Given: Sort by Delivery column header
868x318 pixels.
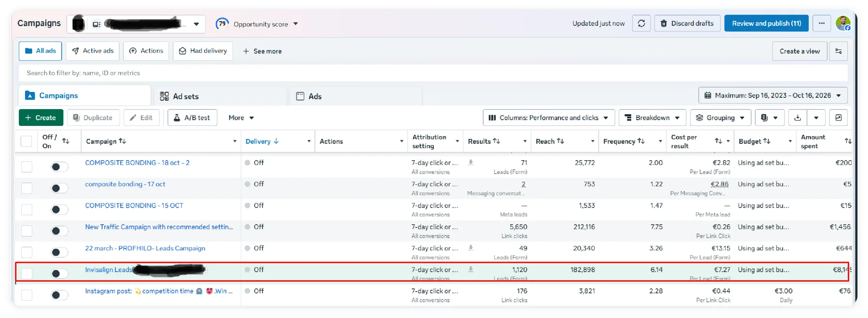Looking at the screenshot, I should [x=262, y=141].
